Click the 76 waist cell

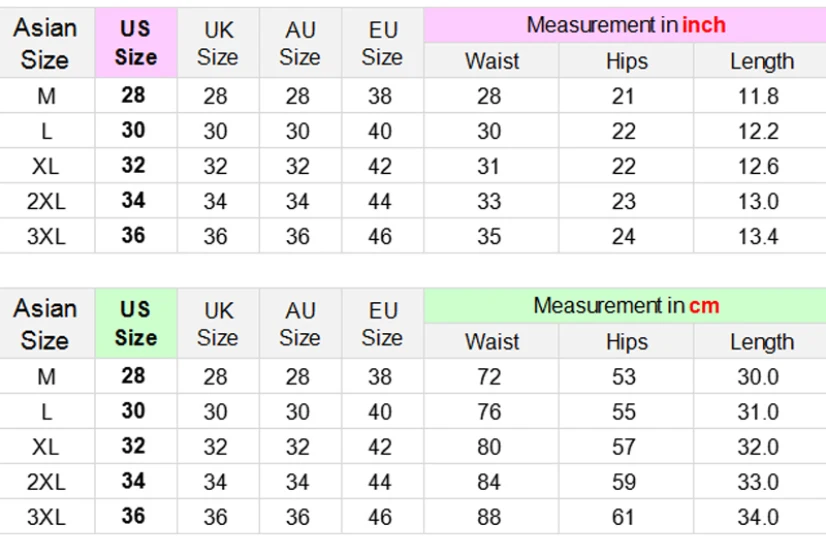pyautogui.click(x=489, y=412)
